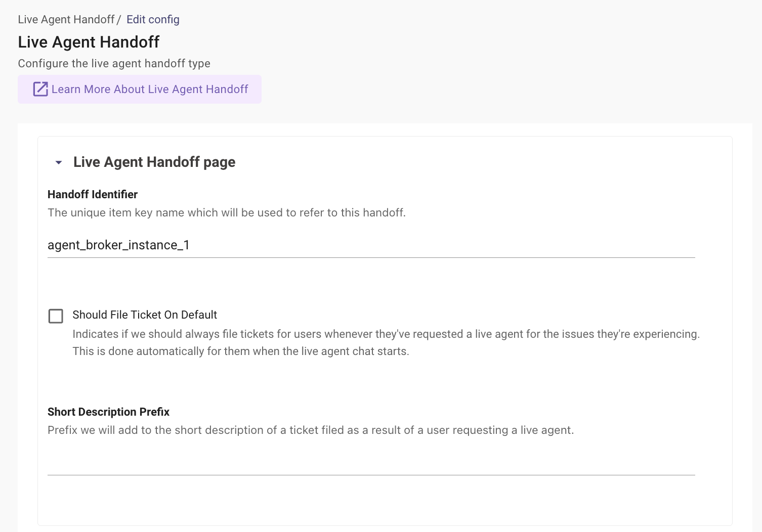This screenshot has height=532, width=762.
Task: Click the external-link icon beside Learn More
Action: click(x=40, y=89)
